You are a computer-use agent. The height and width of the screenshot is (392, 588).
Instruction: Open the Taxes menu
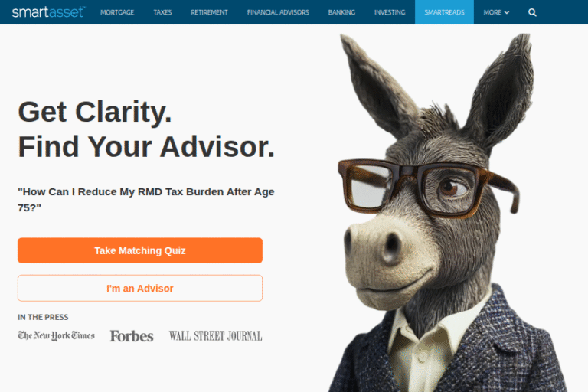click(x=162, y=12)
